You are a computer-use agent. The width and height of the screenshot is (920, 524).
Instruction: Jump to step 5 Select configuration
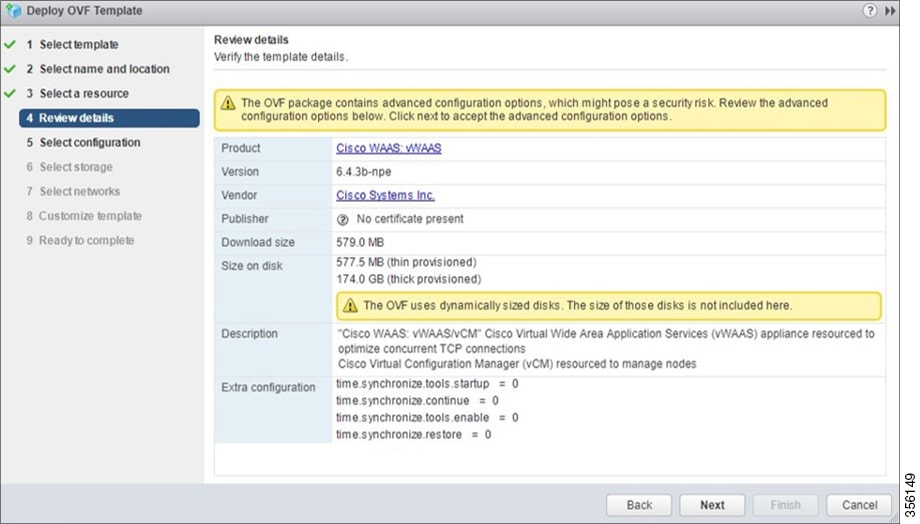point(83,143)
